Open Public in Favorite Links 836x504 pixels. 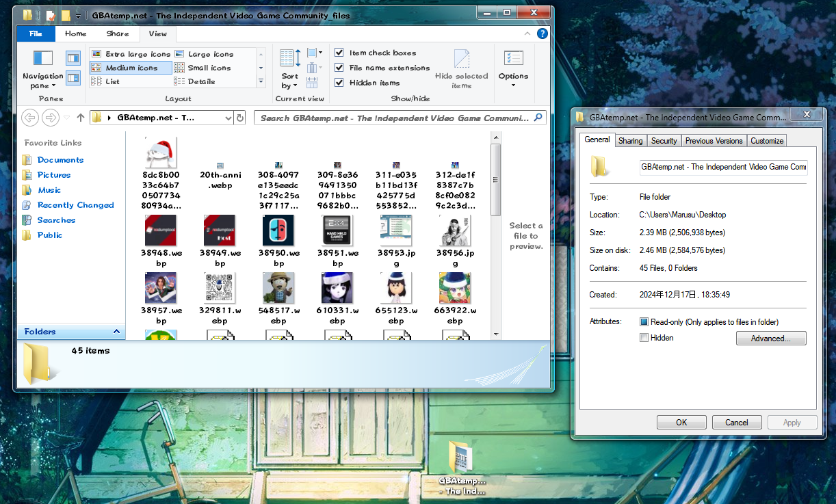(x=50, y=235)
